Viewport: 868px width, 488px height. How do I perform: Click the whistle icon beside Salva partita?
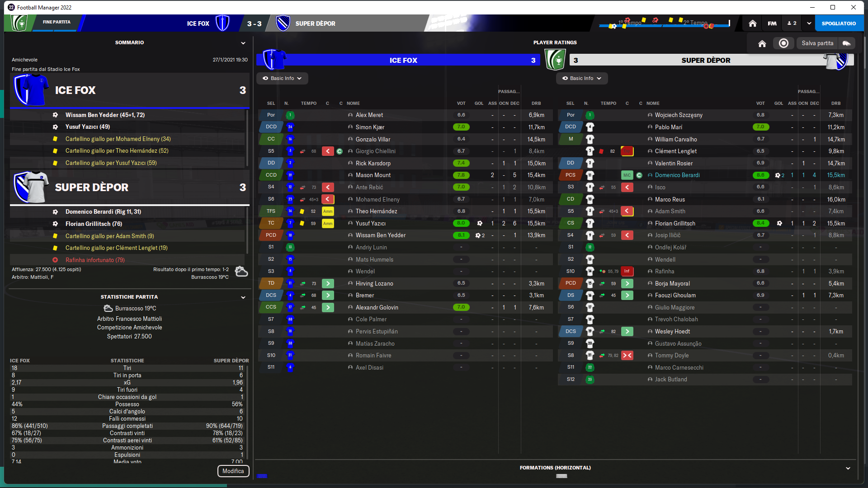coord(847,43)
